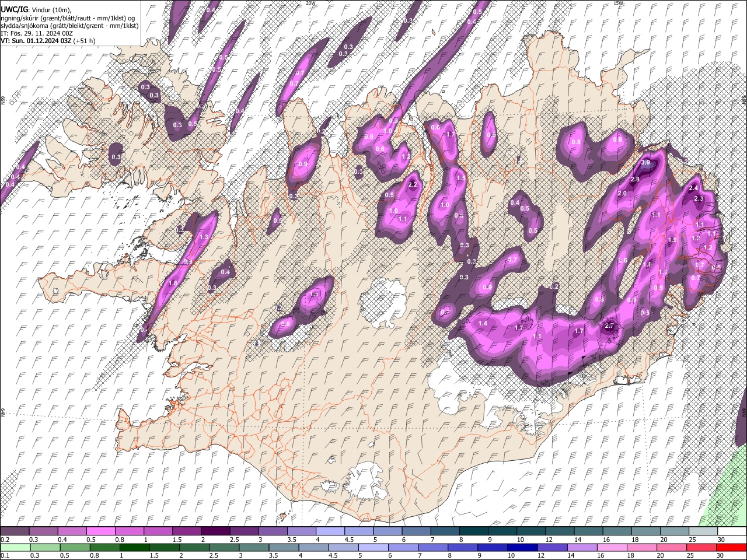Click the 0.1 label in the lower legend row
Viewport: 747px width, 560px height.
pos(5,555)
